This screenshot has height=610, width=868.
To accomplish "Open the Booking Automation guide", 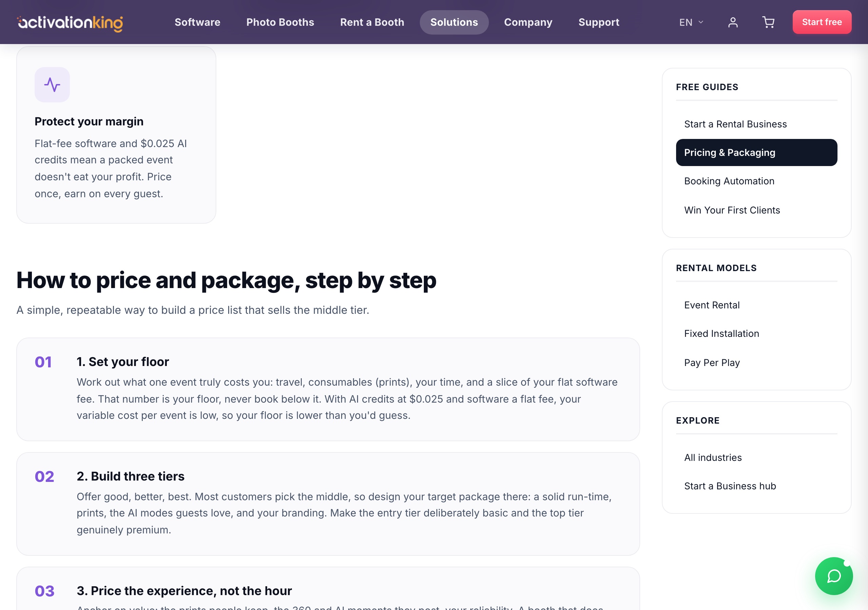I will 756,181.
